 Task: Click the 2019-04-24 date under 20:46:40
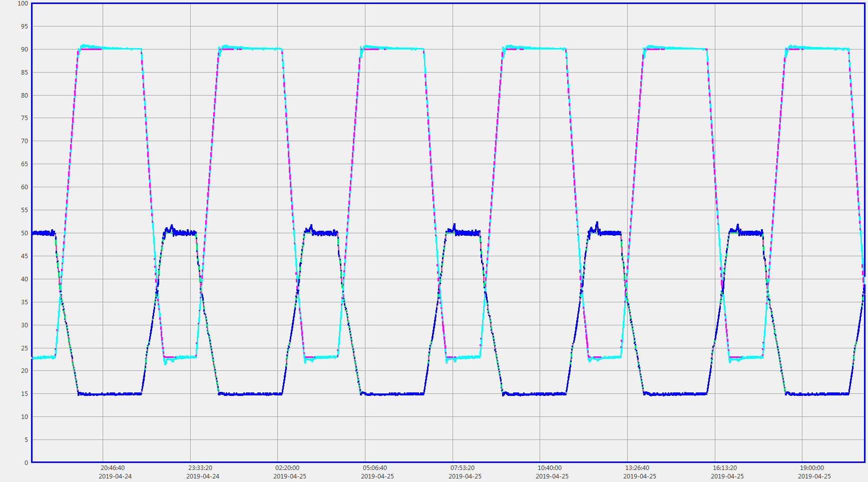click(115, 476)
